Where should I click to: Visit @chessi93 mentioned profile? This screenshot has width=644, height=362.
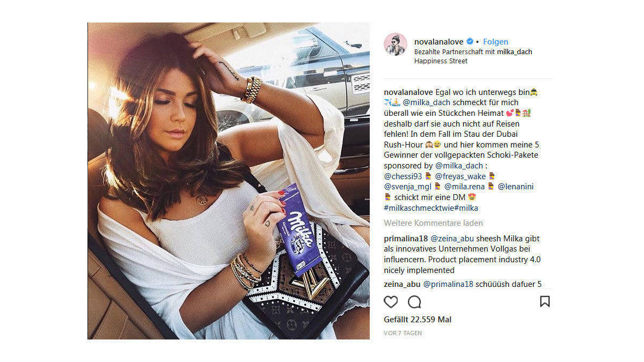coord(403,176)
